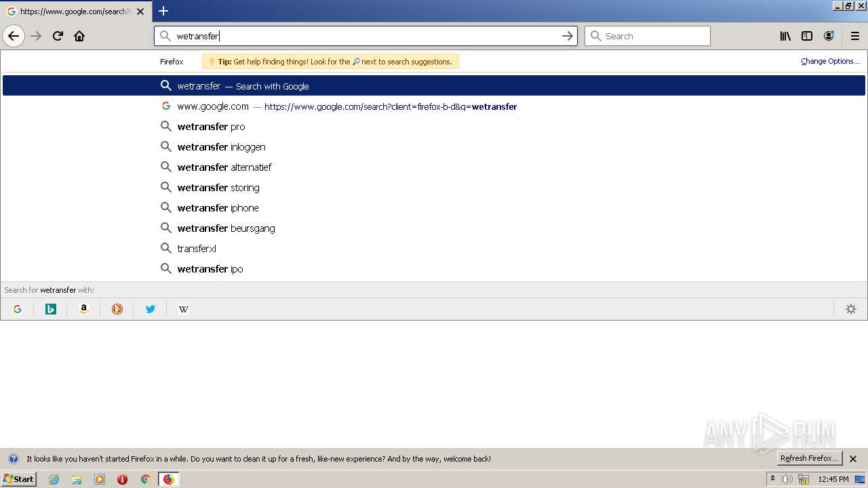Choose 'wetransfer pro' suggestion
Screen dimensions: 868x488
click(x=434, y=127)
